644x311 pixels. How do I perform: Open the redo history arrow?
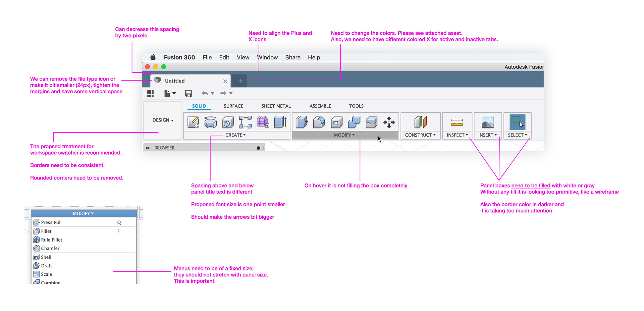231,94
